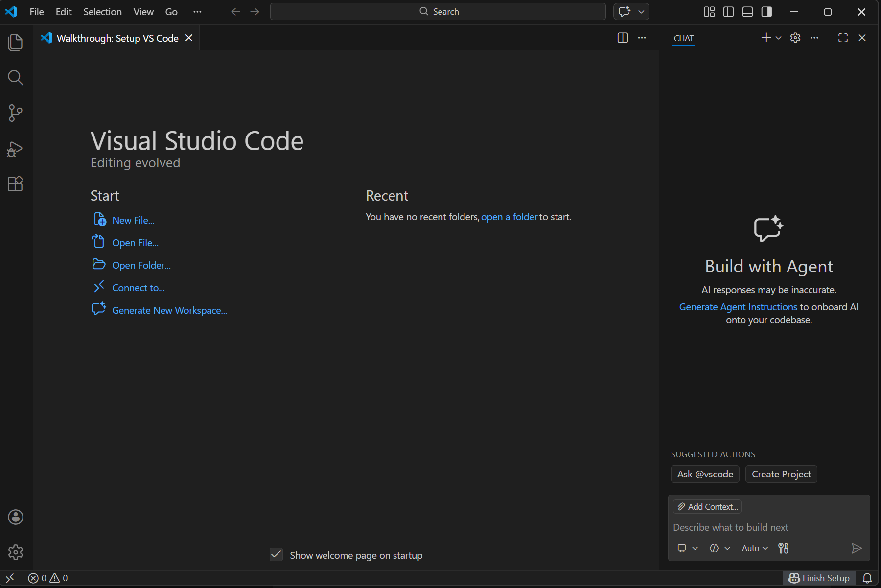Image resolution: width=881 pixels, height=588 pixels.
Task: Open remote window indicator in status bar
Action: [x=10, y=578]
